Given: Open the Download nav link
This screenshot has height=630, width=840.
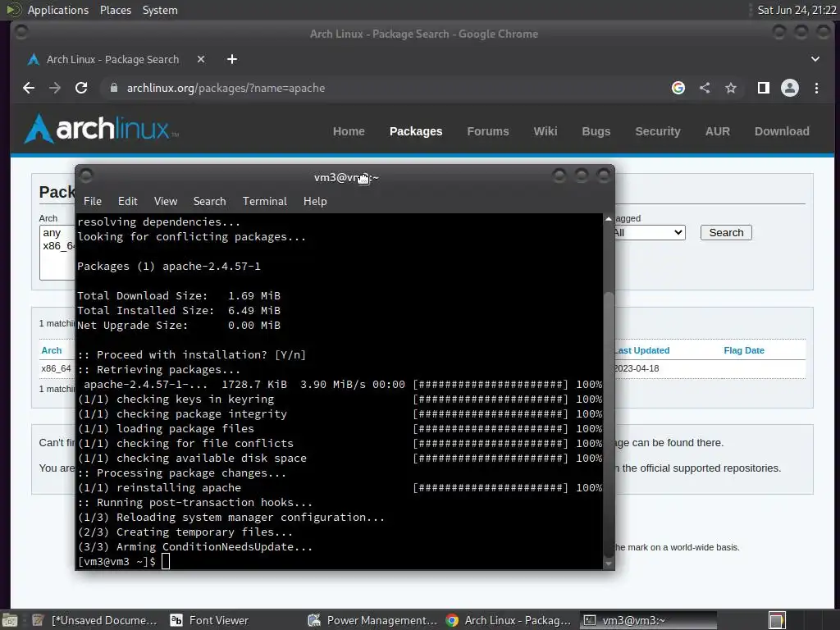Looking at the screenshot, I should [x=782, y=131].
